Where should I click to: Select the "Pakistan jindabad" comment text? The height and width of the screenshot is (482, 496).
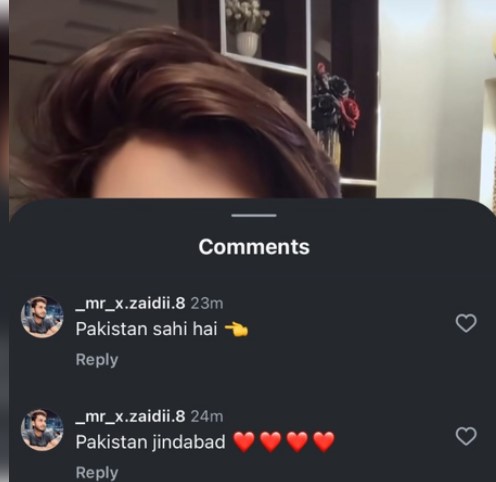151,442
